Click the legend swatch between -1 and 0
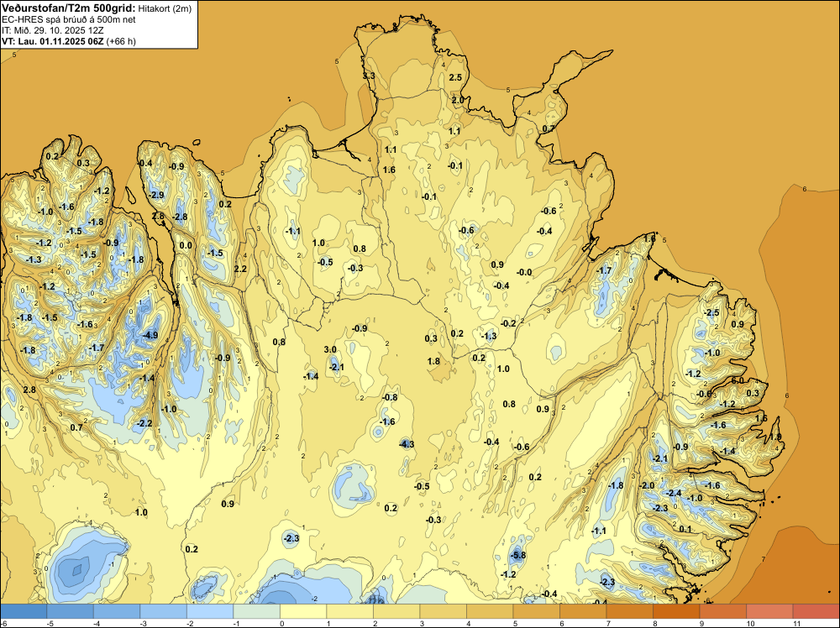840x628 pixels. tap(256, 611)
